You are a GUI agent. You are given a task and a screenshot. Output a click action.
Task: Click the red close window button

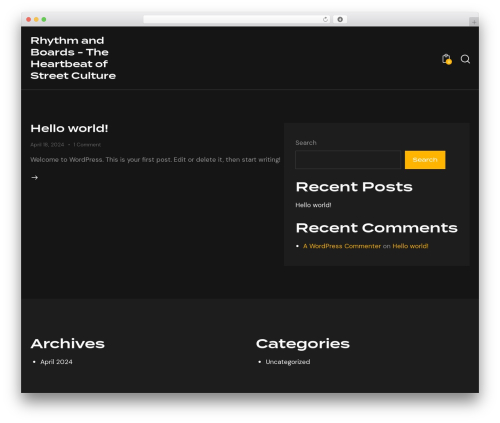(x=29, y=19)
